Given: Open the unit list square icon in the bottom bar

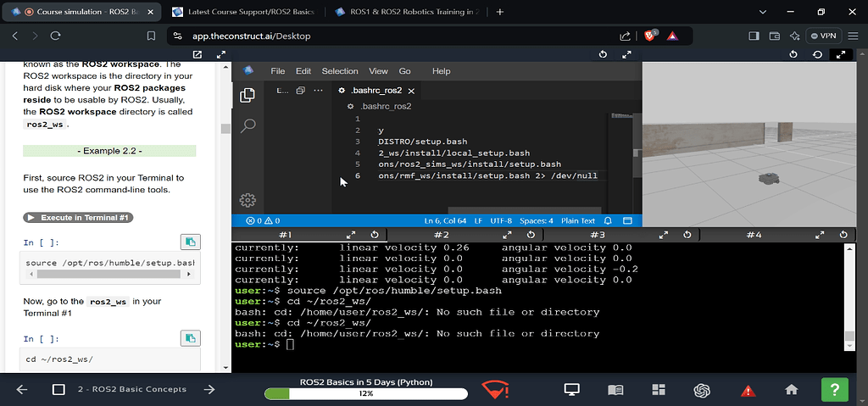Looking at the screenshot, I should coord(58,389).
